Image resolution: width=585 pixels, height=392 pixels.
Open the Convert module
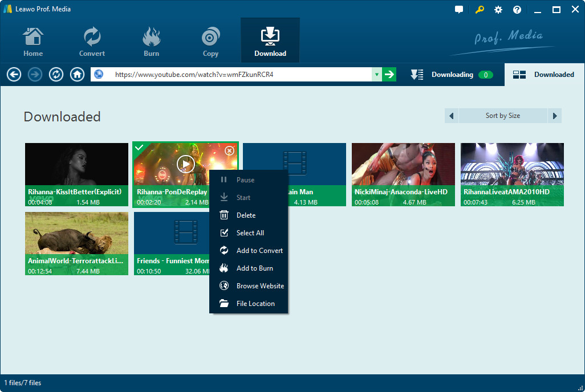[x=92, y=42]
